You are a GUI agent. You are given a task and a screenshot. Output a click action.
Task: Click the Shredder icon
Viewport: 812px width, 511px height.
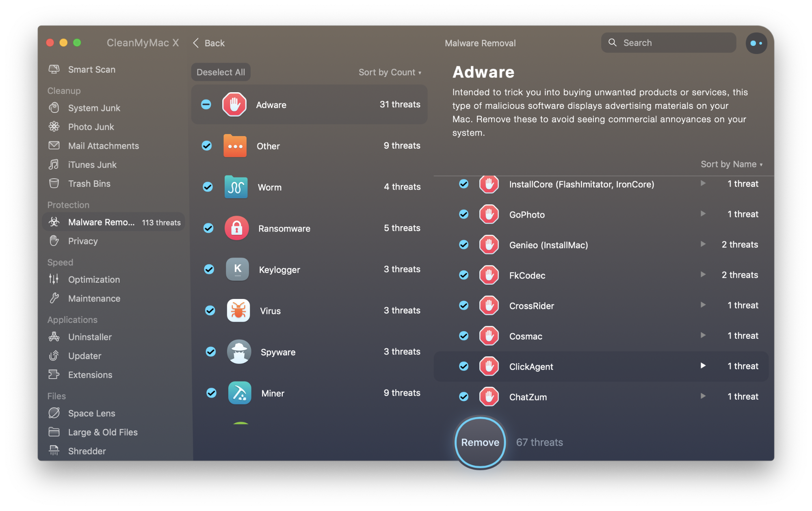(x=54, y=450)
